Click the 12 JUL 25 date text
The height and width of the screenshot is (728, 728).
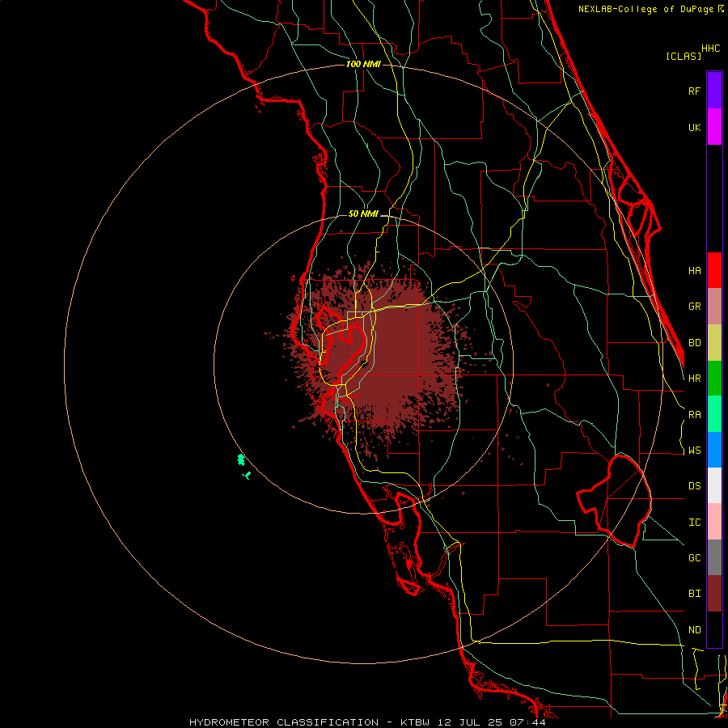(x=469, y=722)
